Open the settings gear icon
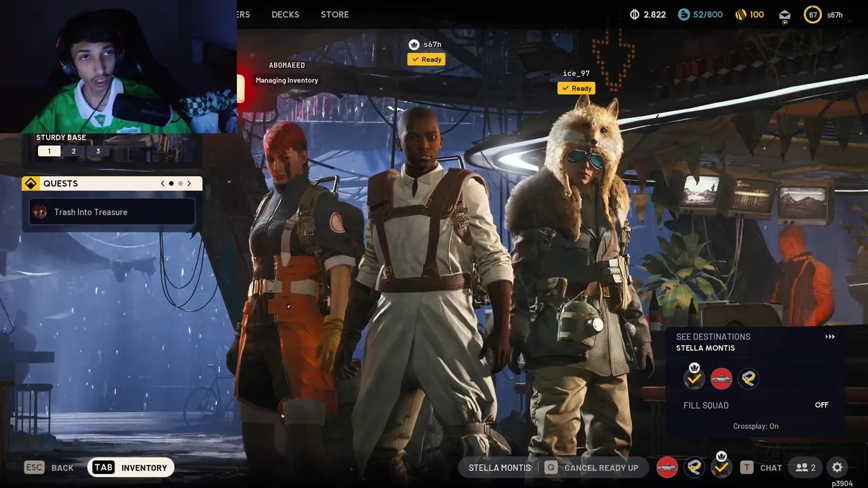This screenshot has width=868, height=488. tap(837, 468)
